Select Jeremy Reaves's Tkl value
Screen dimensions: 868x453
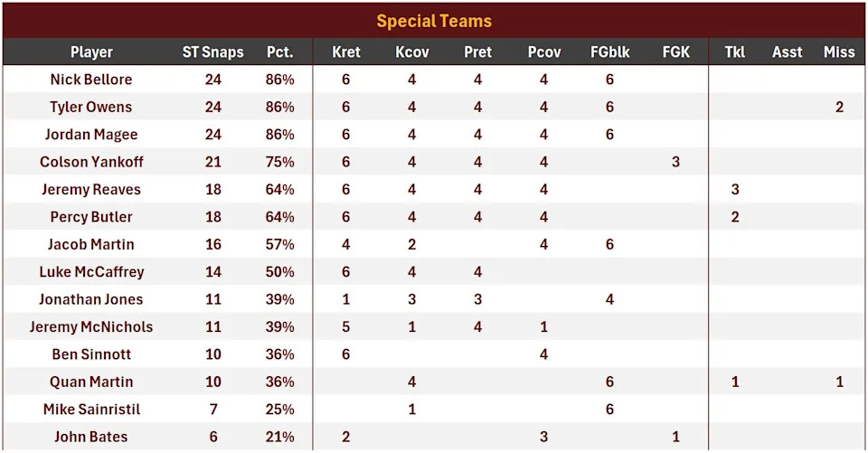click(735, 189)
